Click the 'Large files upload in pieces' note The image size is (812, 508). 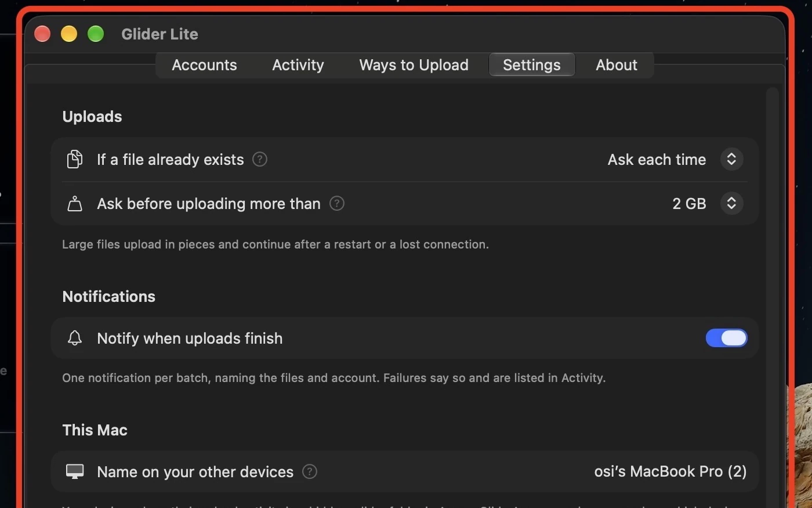(x=275, y=244)
